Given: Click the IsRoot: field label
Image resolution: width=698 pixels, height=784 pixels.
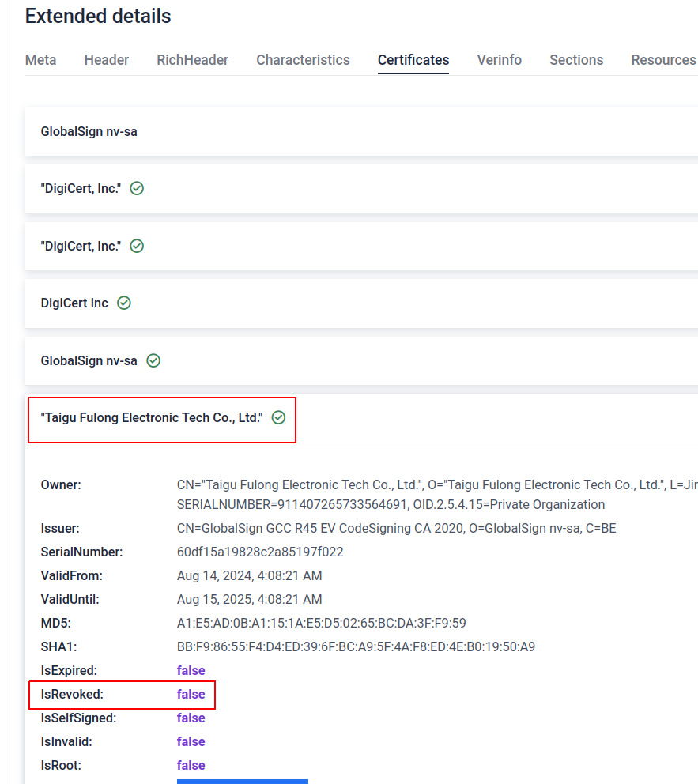Looking at the screenshot, I should 61,766.
